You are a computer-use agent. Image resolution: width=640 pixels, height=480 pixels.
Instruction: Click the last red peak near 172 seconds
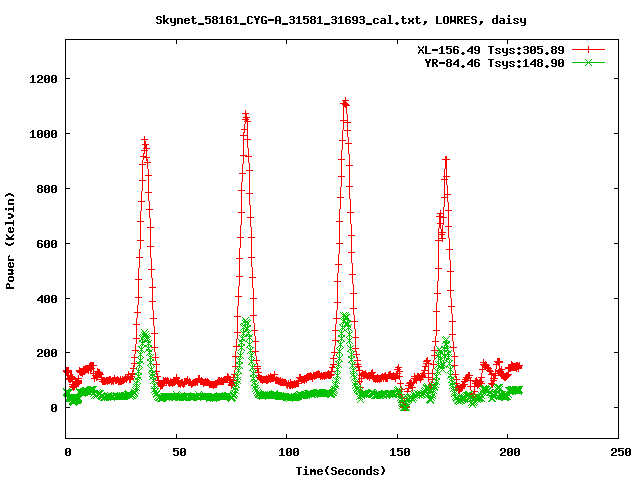(446, 160)
